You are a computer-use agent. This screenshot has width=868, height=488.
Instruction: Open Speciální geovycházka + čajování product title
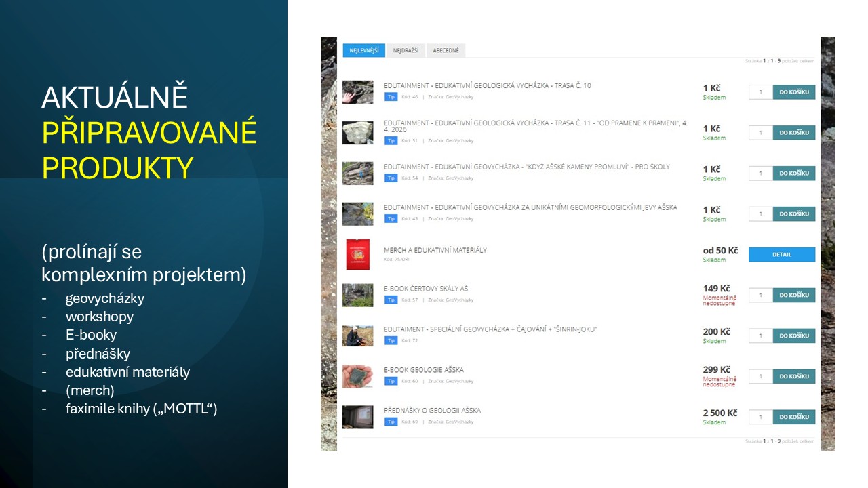(x=490, y=329)
